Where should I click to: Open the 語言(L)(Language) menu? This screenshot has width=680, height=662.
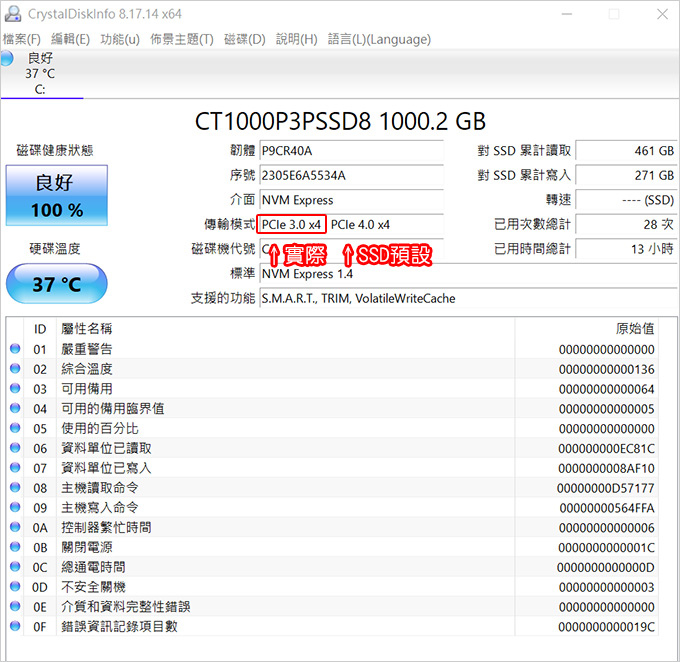tap(379, 39)
